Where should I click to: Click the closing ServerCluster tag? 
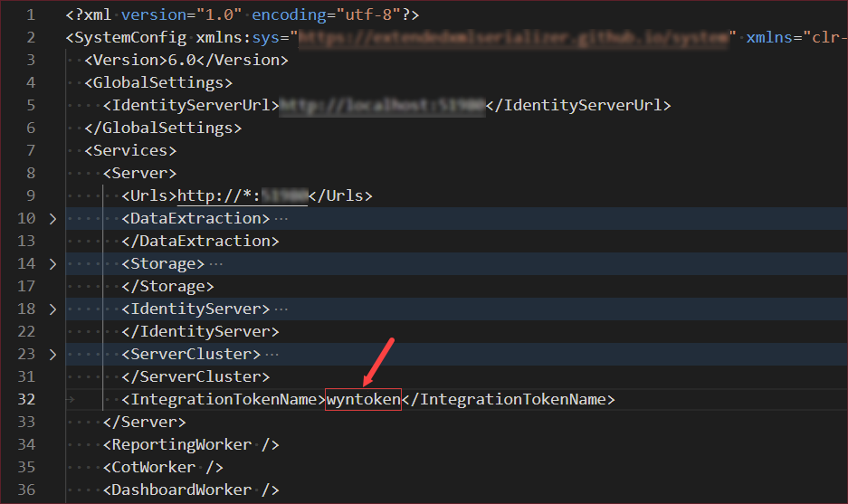tap(195, 377)
